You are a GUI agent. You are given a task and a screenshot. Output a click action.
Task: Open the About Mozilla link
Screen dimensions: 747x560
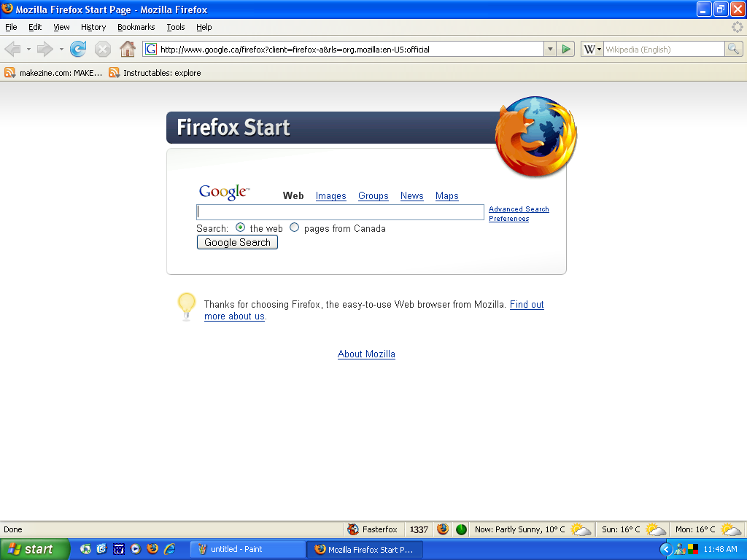(x=366, y=354)
